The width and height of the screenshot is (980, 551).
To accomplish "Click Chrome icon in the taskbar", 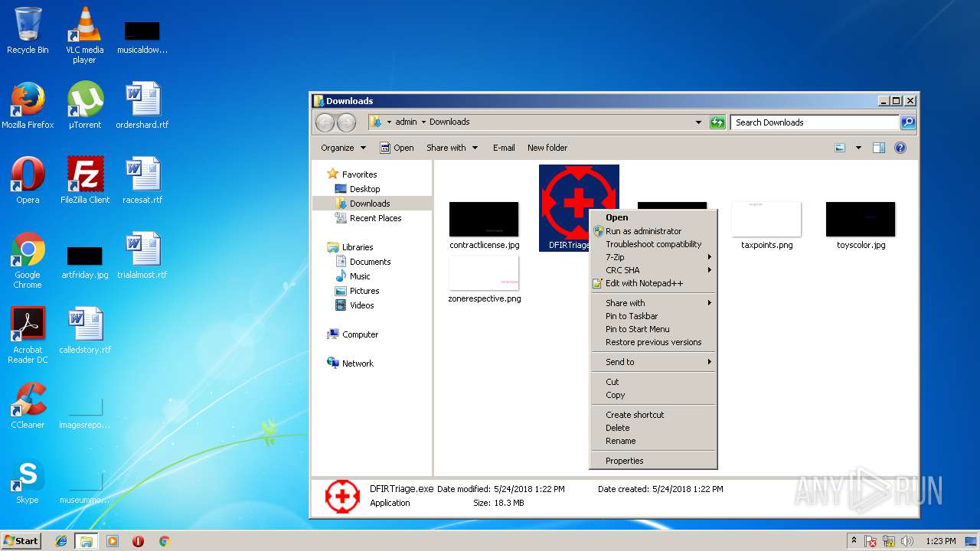I will 164,541.
